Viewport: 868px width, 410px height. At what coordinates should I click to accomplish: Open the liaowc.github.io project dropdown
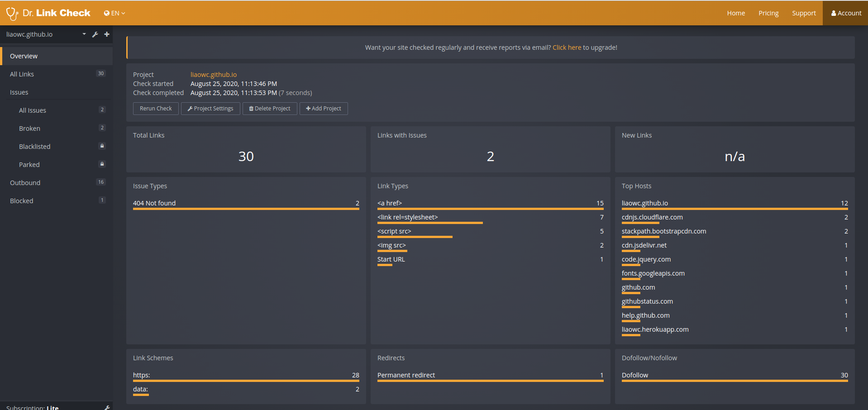84,34
